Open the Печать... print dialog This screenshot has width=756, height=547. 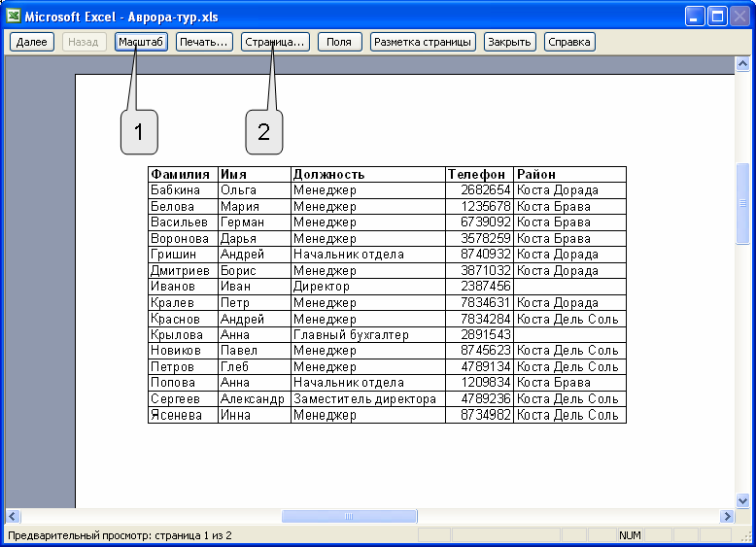204,42
